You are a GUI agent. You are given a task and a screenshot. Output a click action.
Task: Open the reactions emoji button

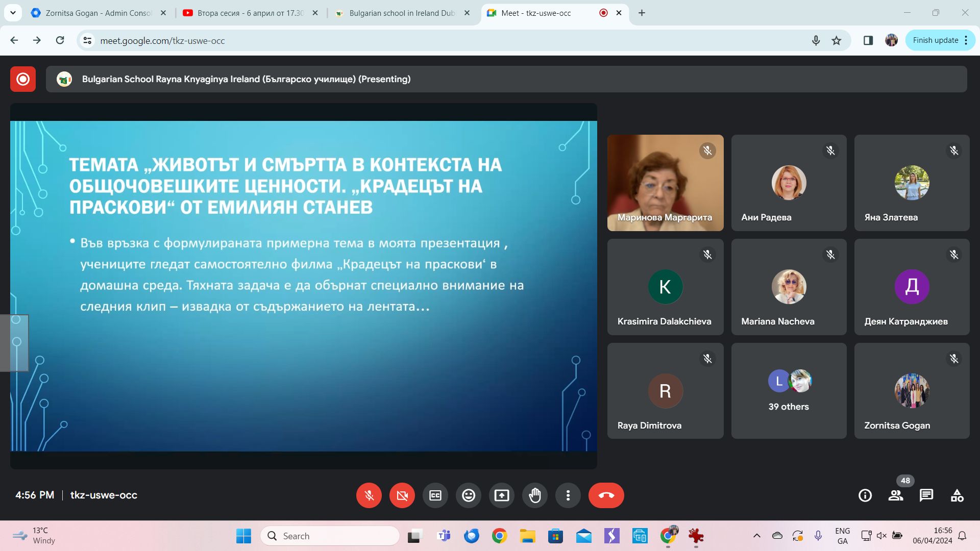tap(468, 495)
